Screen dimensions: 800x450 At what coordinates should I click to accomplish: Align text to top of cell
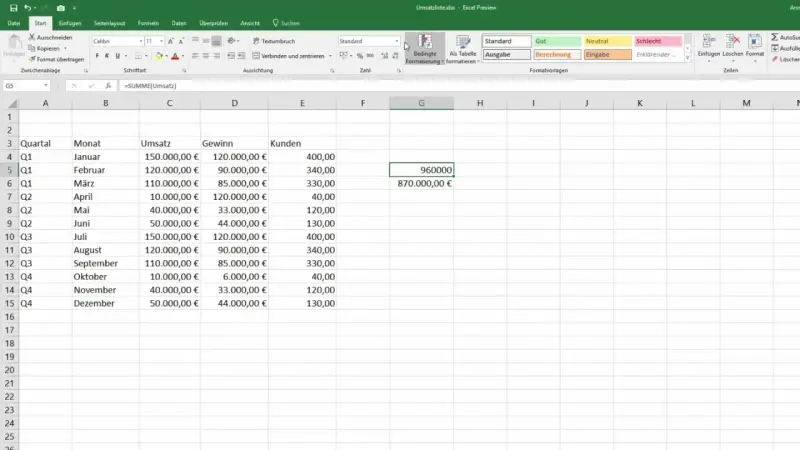point(195,41)
